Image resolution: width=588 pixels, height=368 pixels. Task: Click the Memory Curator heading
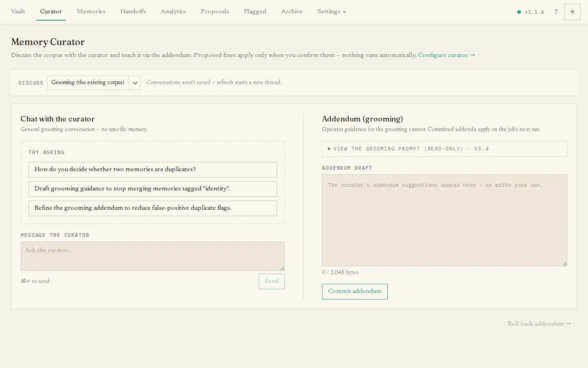pos(48,42)
